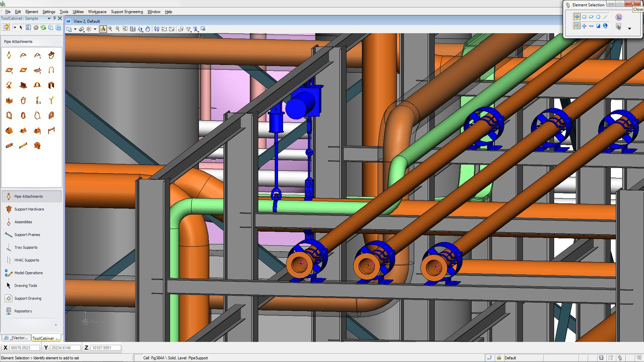Select the Walk navigation tool

157,29
